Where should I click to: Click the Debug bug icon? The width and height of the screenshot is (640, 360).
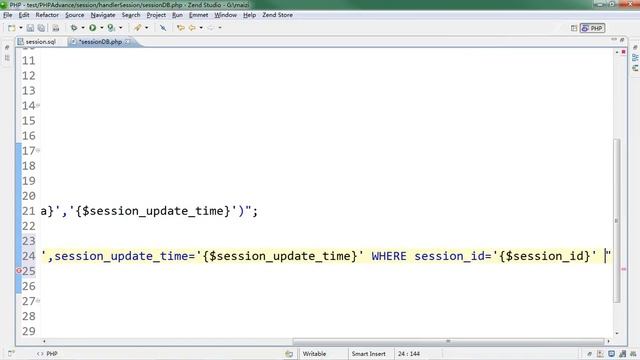(74, 28)
